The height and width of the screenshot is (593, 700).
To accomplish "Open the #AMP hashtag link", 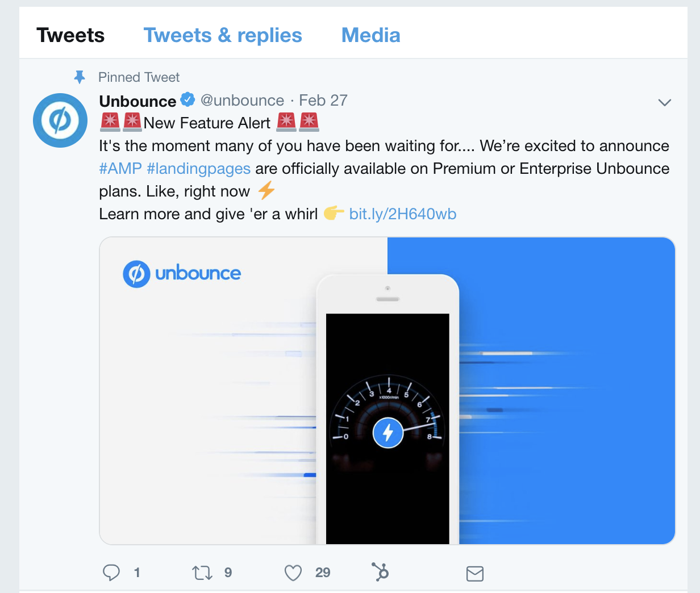I will click(120, 169).
